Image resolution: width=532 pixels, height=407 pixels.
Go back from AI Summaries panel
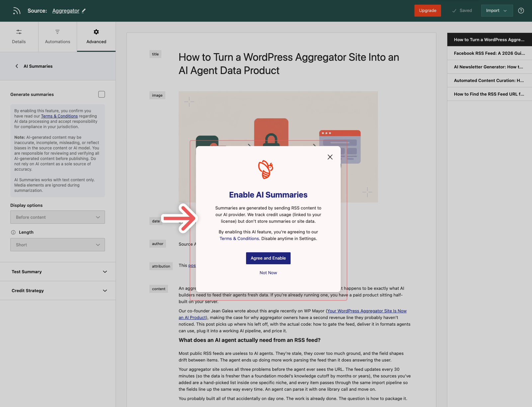tap(17, 66)
